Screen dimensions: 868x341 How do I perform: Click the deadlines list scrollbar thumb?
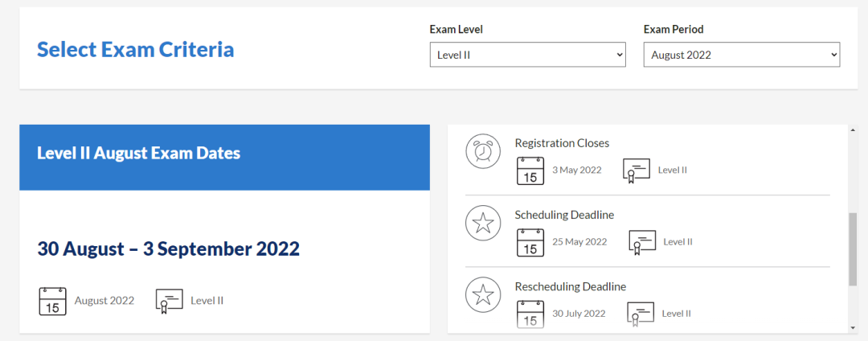coord(853,249)
